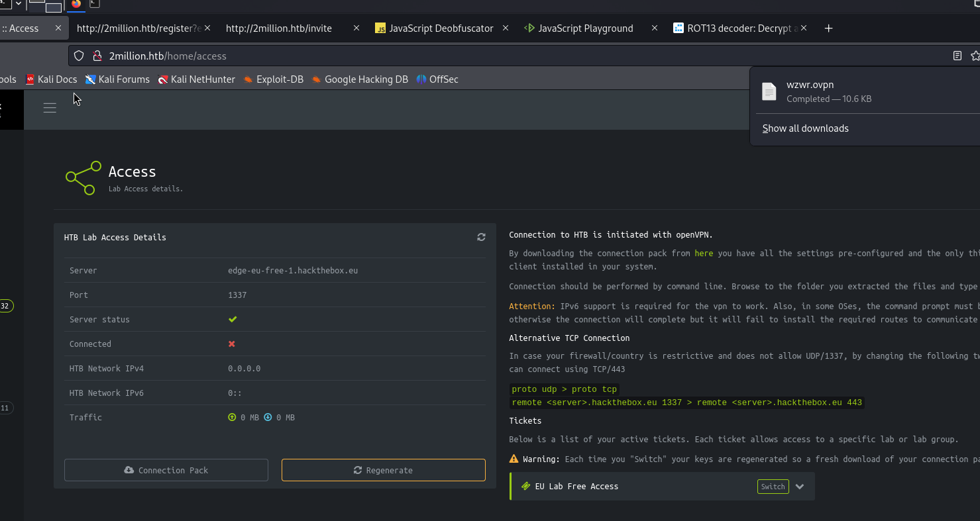Click the refresh icon in Lab Access Details
Image resolution: width=980 pixels, height=521 pixels.
481,237
